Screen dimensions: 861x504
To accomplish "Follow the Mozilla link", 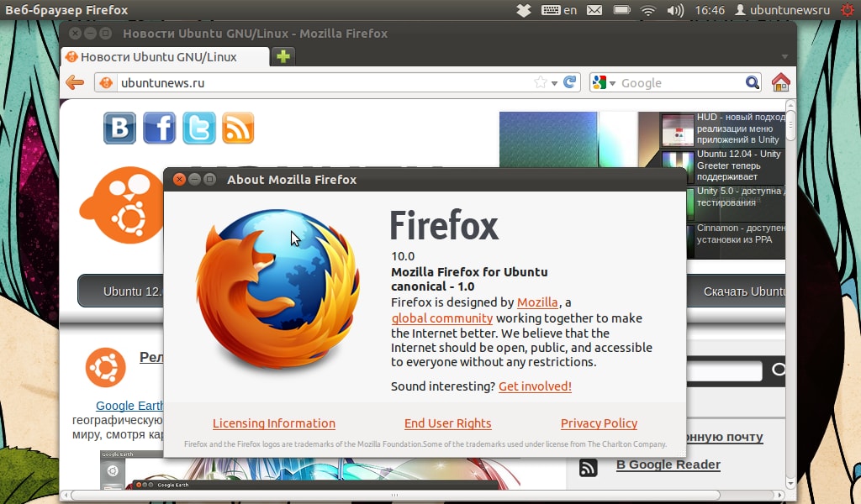I will pyautogui.click(x=537, y=302).
